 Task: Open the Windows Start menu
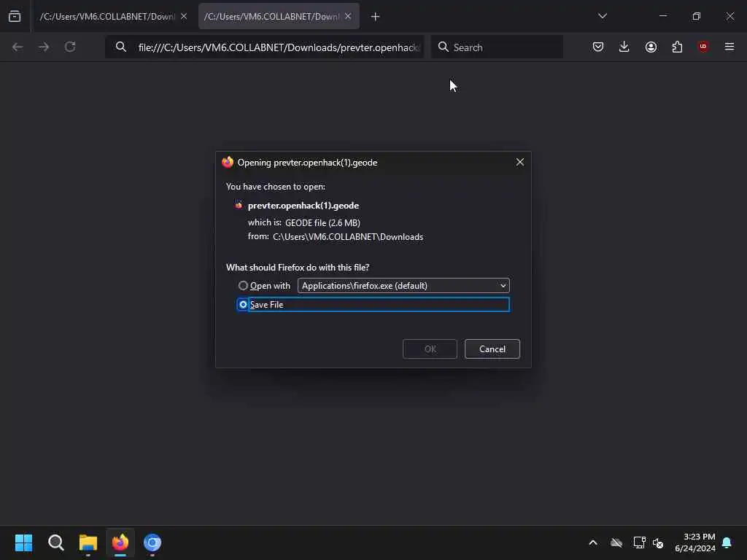point(23,542)
